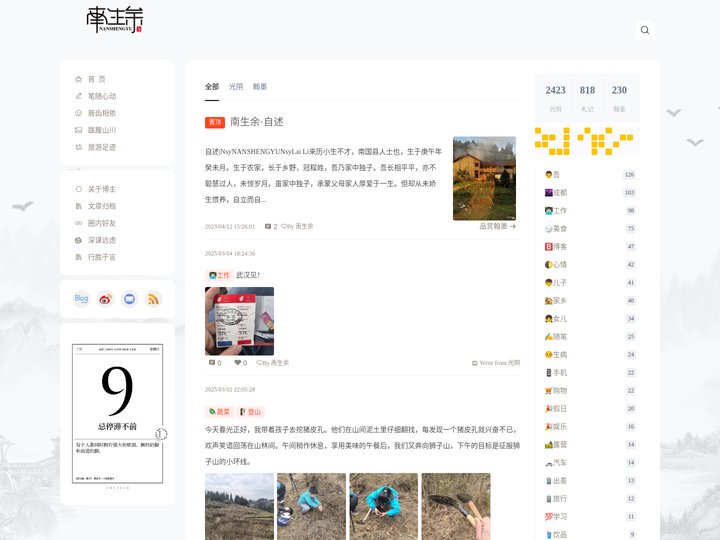Click the round menu icon on calendar card

click(161, 433)
